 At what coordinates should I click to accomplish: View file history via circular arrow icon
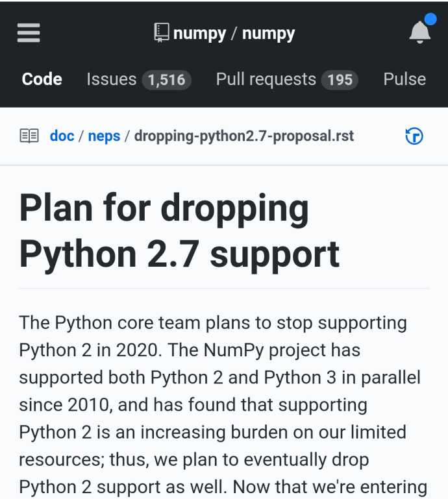coord(414,136)
